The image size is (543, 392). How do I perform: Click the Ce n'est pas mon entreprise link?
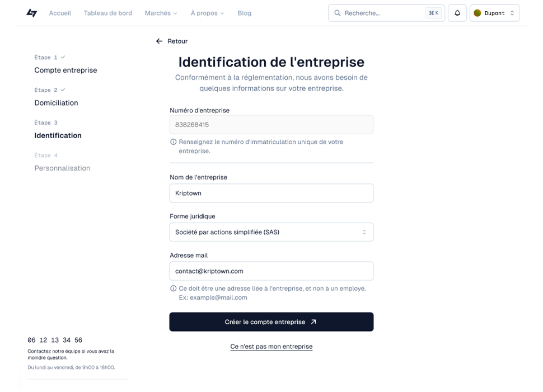coord(271,347)
